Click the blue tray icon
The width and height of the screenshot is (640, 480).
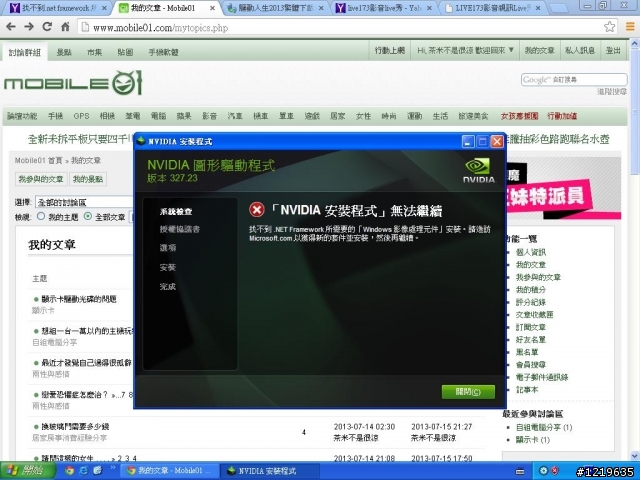click(543, 471)
